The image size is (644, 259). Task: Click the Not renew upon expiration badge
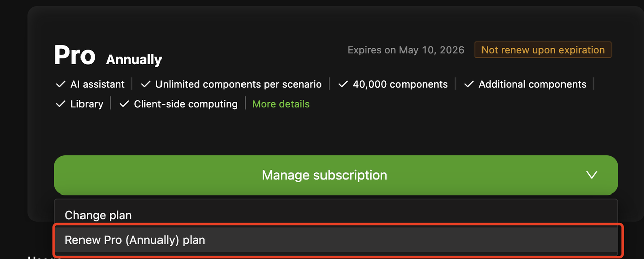click(x=543, y=50)
